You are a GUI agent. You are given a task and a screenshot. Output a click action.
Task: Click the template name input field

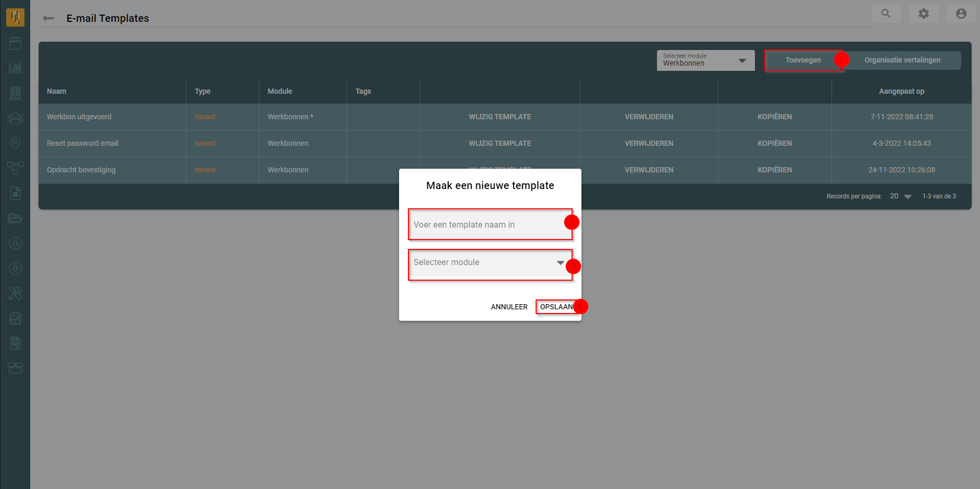coord(489,225)
